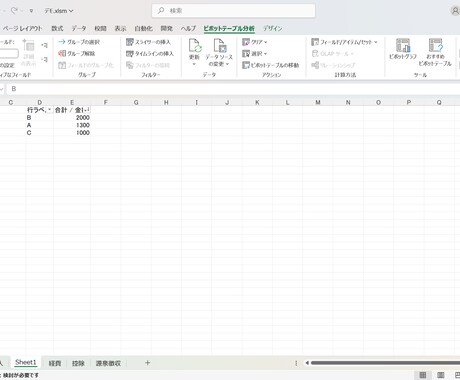Screen dimensions: 460x380
Task: Open the 表示 ribbon tab
Action: coord(120,29)
